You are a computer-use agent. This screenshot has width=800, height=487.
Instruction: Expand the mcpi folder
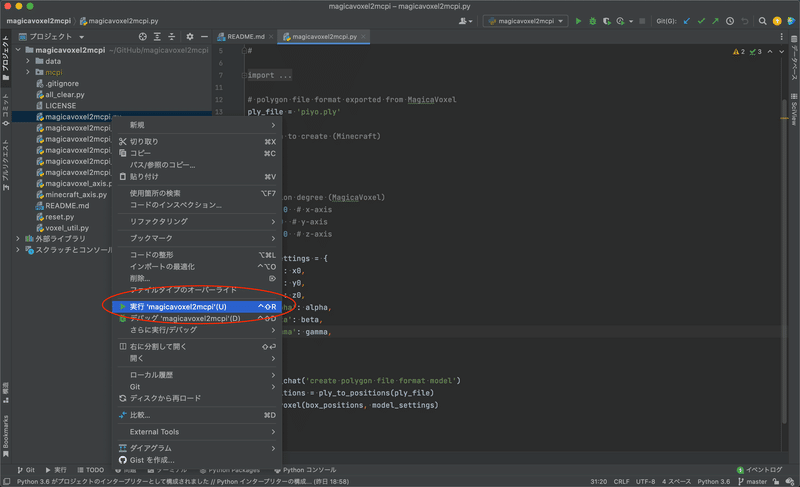[x=28, y=72]
